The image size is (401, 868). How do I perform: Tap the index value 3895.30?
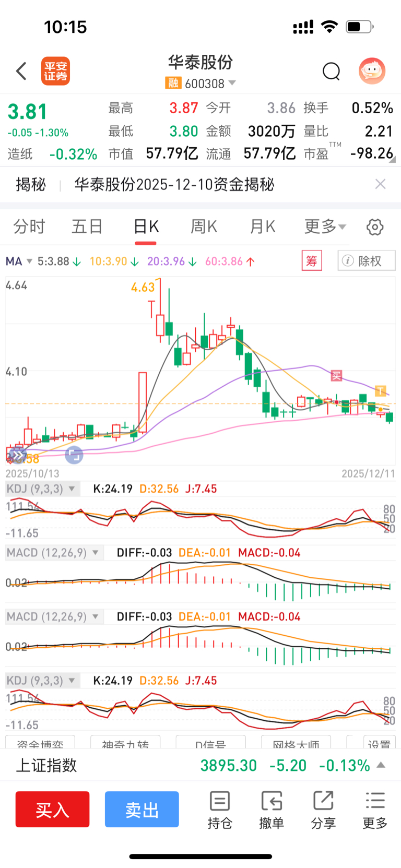(229, 765)
